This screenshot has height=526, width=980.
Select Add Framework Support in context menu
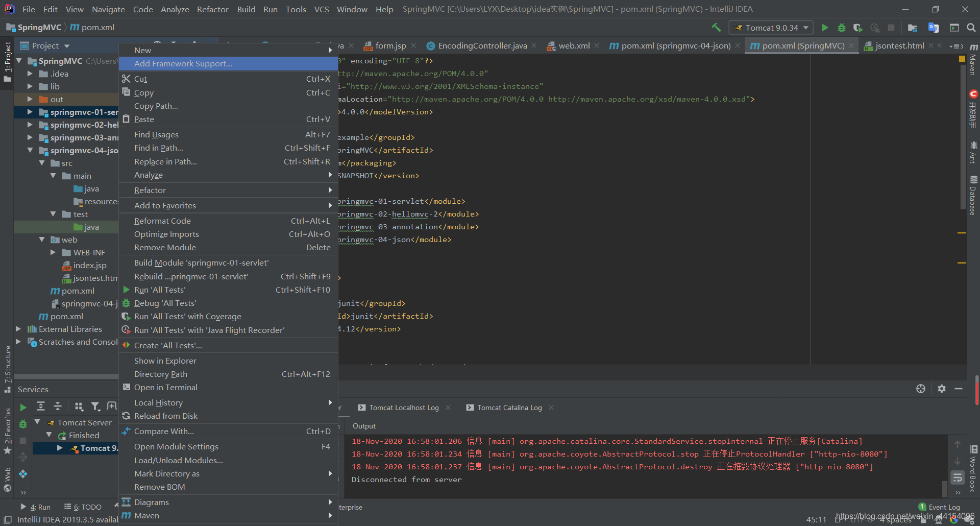pyautogui.click(x=228, y=63)
